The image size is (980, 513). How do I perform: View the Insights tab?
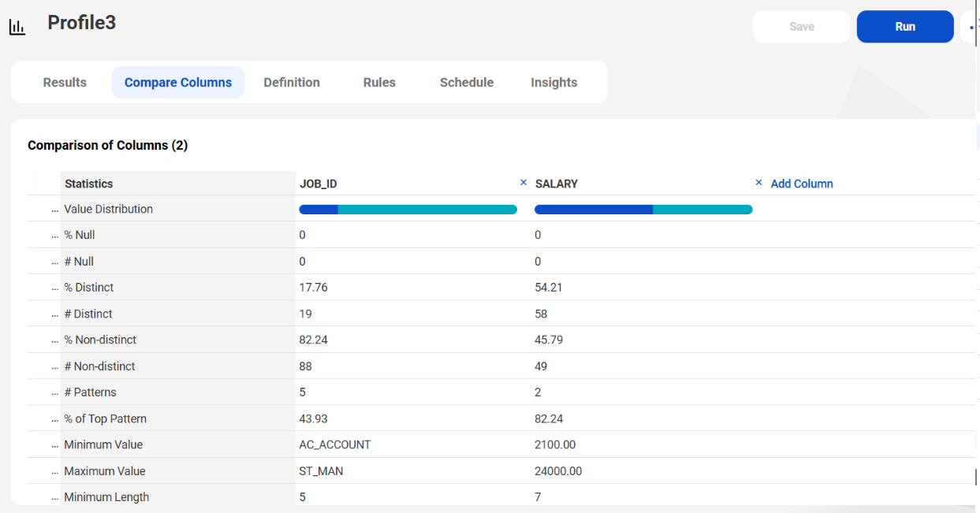[x=554, y=82]
